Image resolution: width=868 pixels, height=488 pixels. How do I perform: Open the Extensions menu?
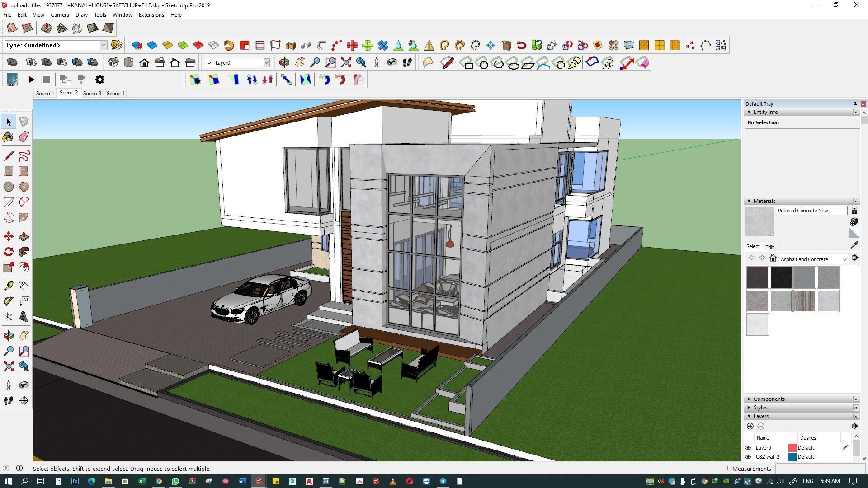coord(151,15)
